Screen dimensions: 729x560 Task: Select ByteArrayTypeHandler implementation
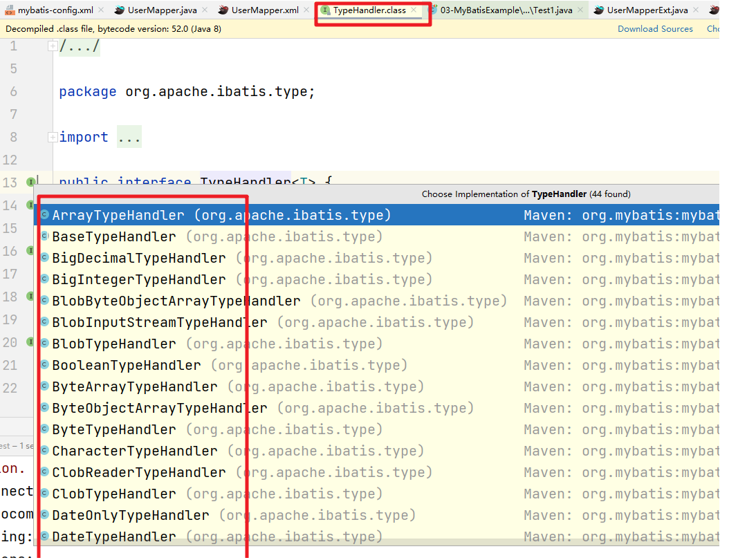pos(376,386)
